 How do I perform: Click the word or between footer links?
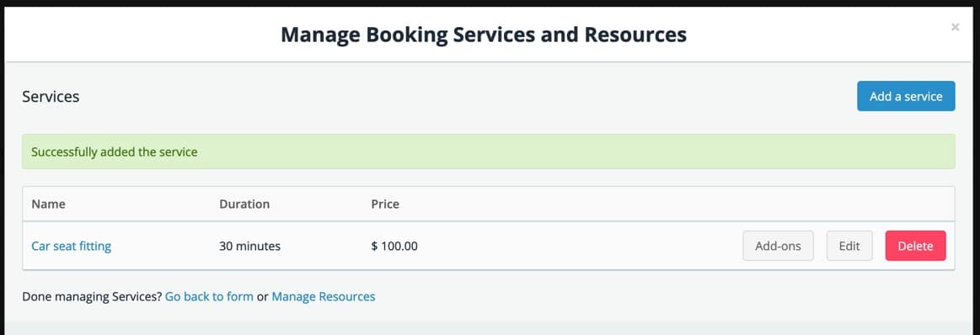click(x=263, y=296)
